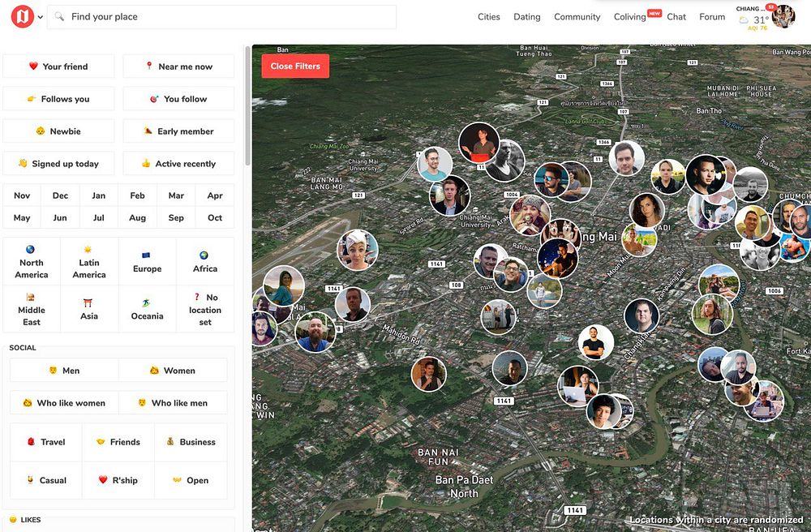Click the 'Ban Pa Daet North' map label
The image size is (811, 532).
pyautogui.click(x=464, y=487)
